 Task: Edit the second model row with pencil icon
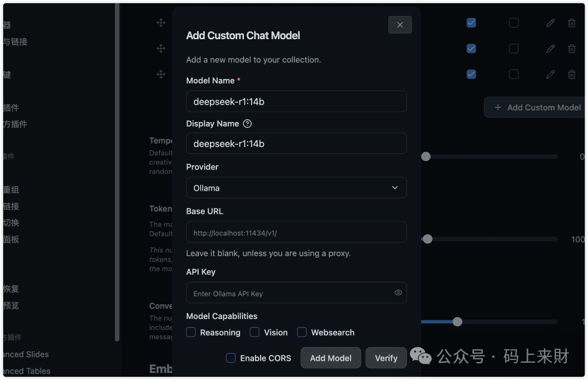click(x=550, y=49)
